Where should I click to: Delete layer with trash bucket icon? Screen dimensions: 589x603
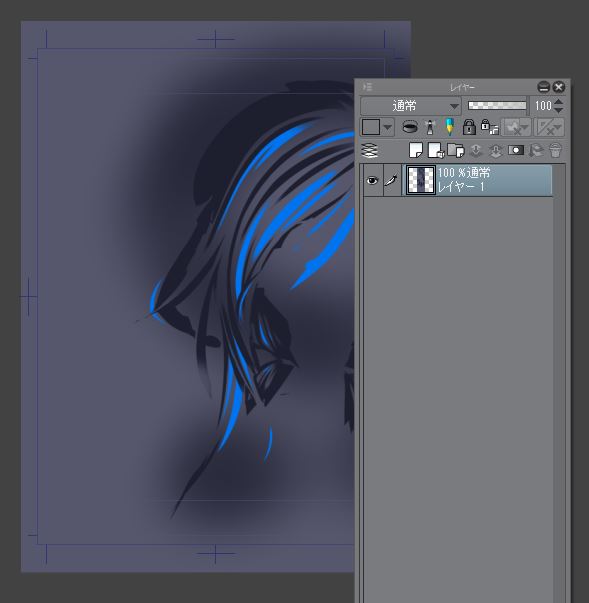coord(555,150)
